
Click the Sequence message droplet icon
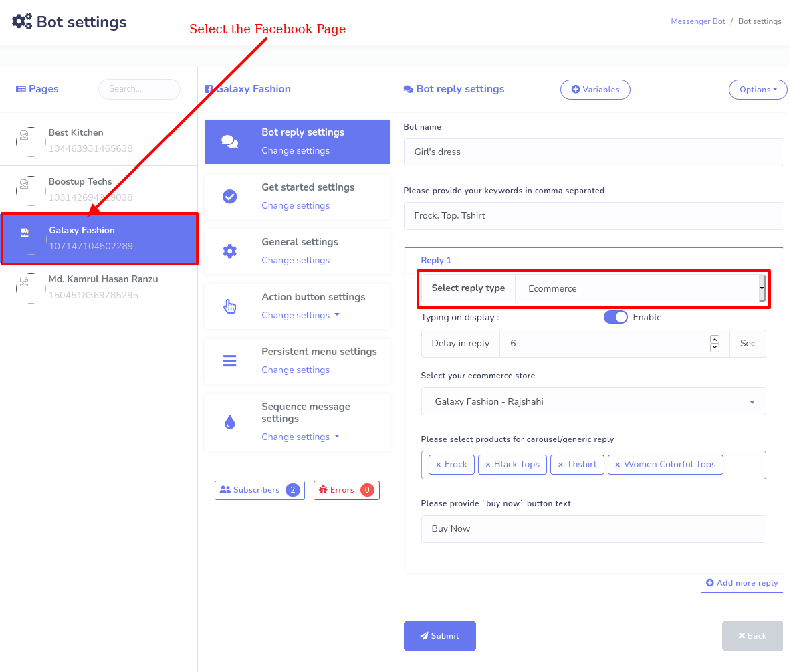(x=230, y=422)
